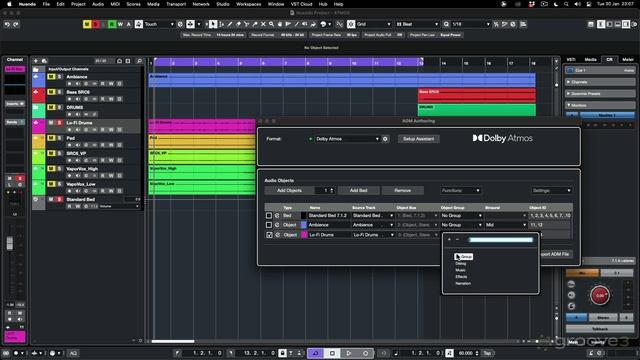Open macOS Spotlight search icon

coord(566,4)
